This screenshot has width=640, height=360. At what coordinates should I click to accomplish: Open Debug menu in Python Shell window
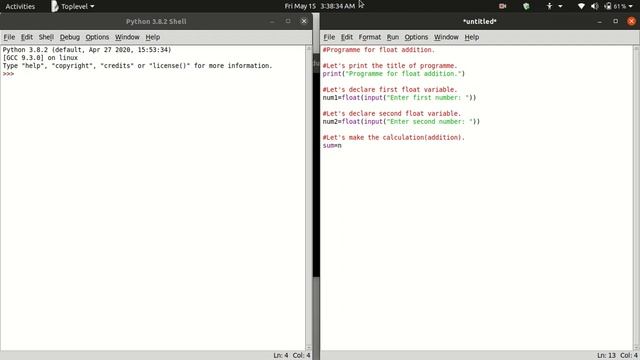pyautogui.click(x=70, y=37)
